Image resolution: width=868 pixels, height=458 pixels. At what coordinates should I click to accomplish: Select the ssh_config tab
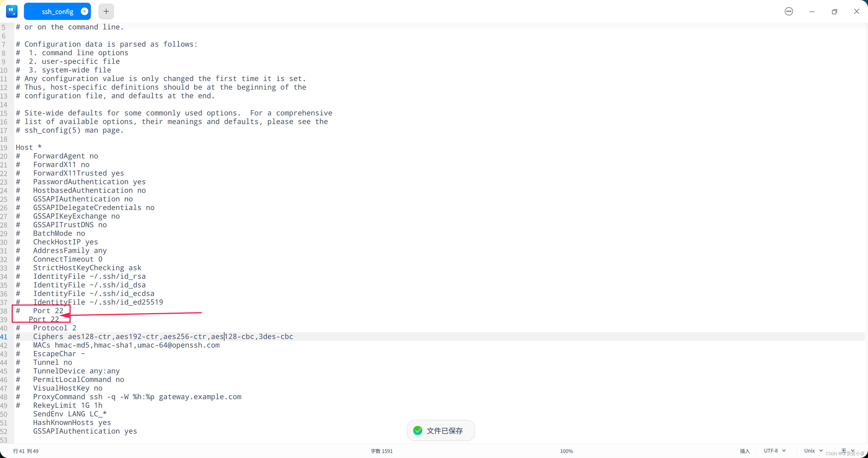coord(57,12)
